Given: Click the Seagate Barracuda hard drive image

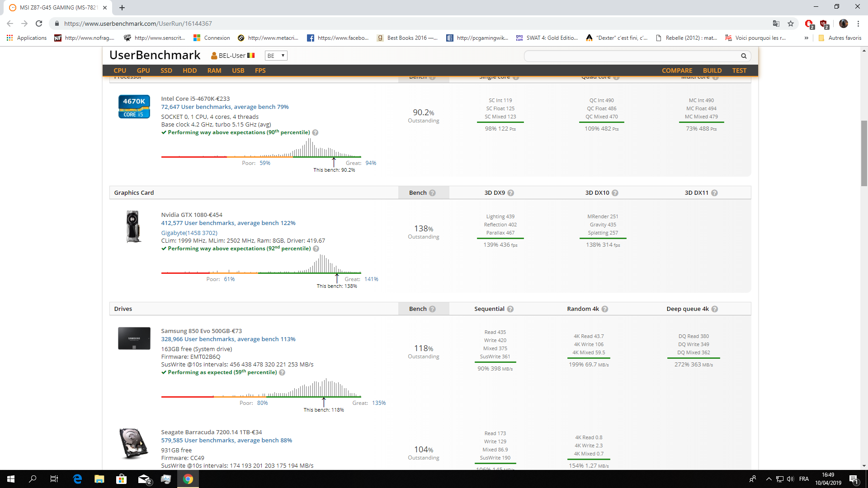Looking at the screenshot, I should 134,443.
